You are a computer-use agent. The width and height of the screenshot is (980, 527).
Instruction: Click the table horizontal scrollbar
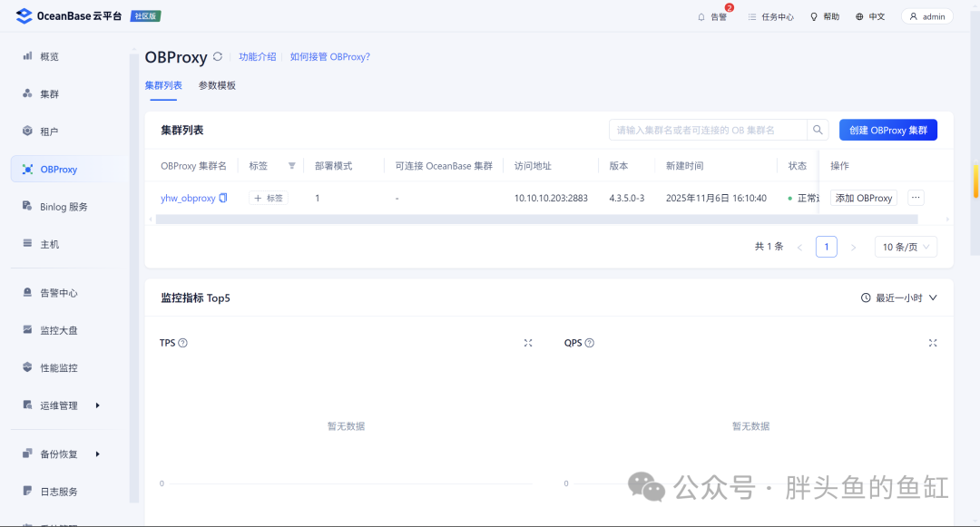point(536,220)
